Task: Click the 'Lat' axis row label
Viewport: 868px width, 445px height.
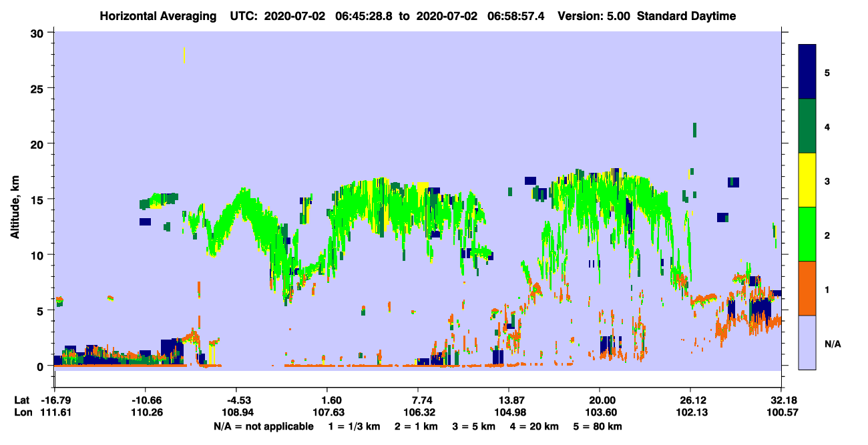Action: tap(22, 400)
